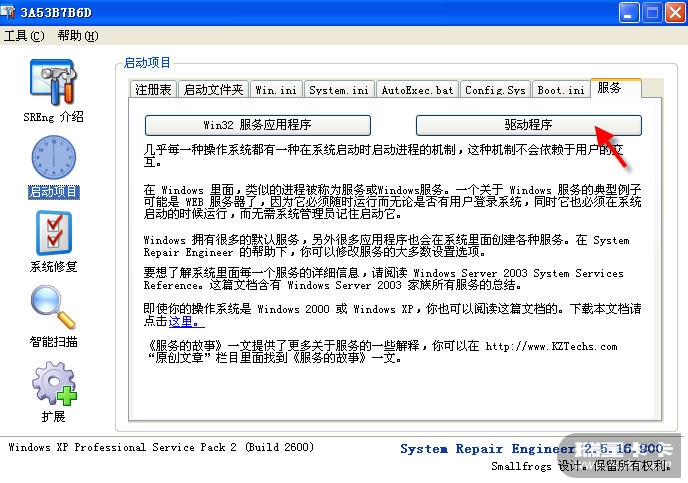
Task: Click the app icon in title bar
Action: coord(8,11)
